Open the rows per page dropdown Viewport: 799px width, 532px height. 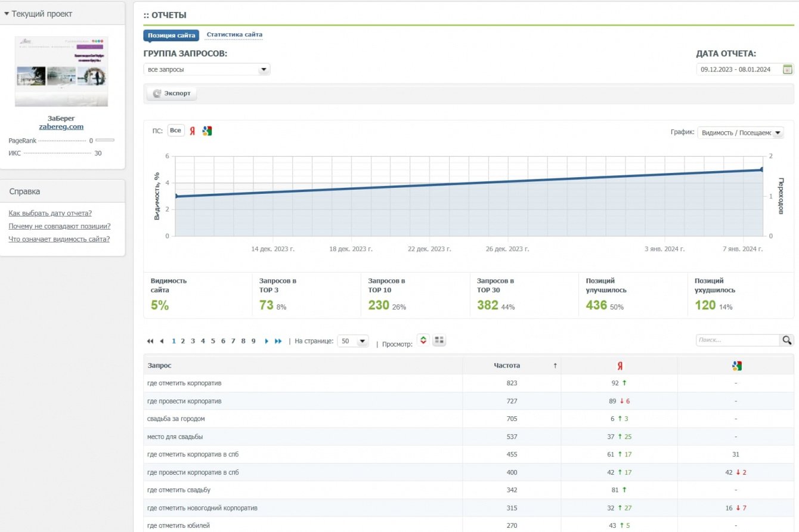353,341
